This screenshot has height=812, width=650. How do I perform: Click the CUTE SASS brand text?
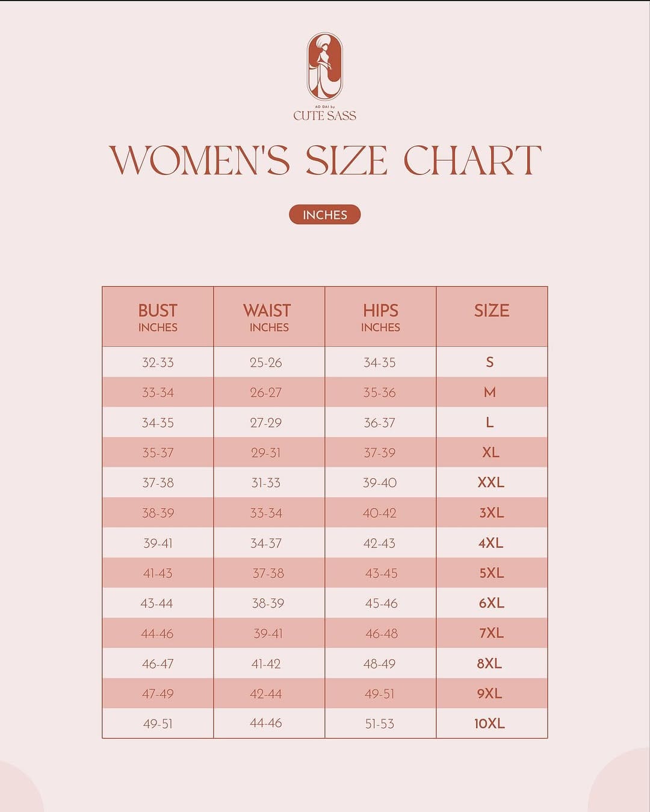[x=325, y=115]
